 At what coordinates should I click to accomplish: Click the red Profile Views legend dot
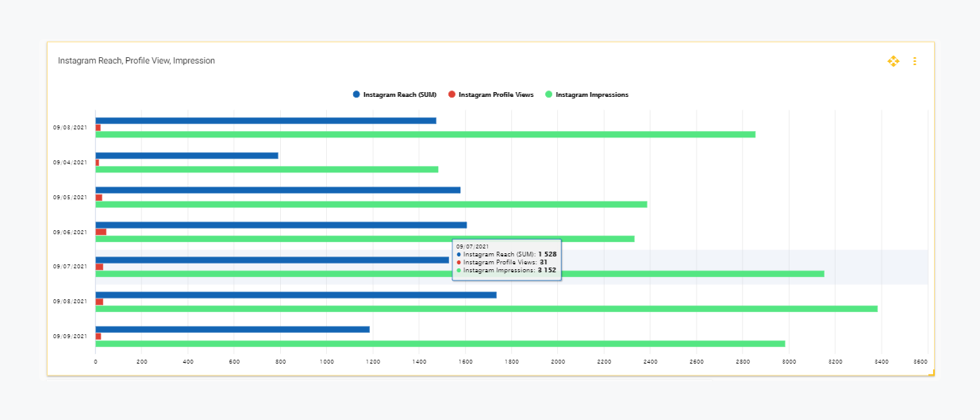point(452,94)
